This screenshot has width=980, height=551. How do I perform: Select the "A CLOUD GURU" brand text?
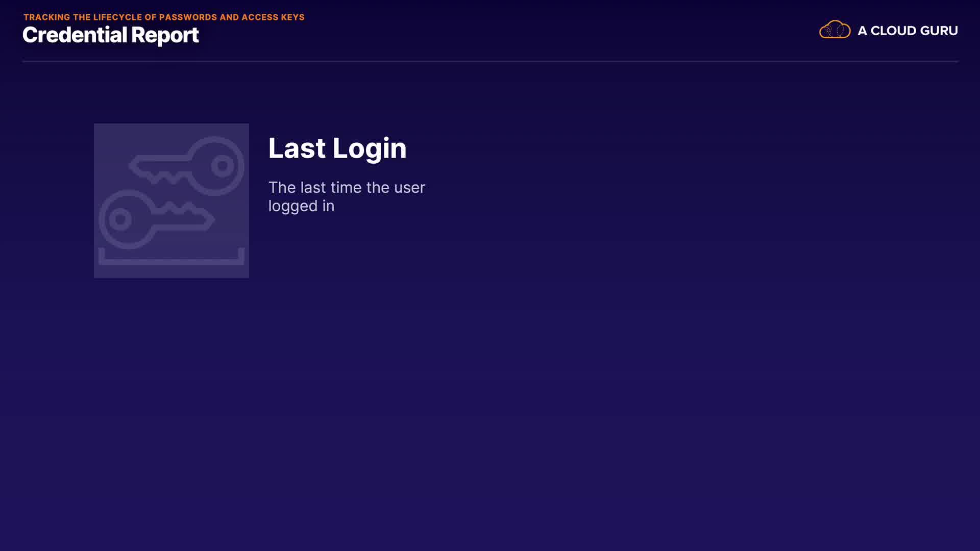[908, 31]
